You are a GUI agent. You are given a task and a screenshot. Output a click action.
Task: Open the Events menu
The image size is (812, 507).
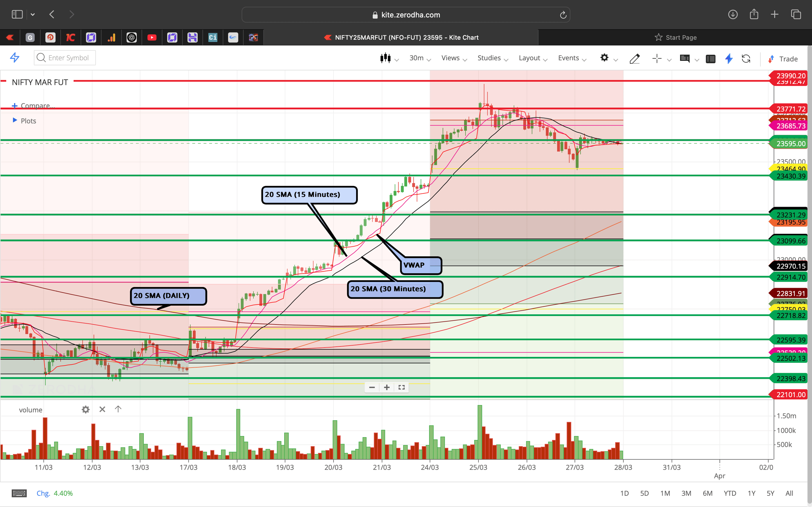(568, 58)
